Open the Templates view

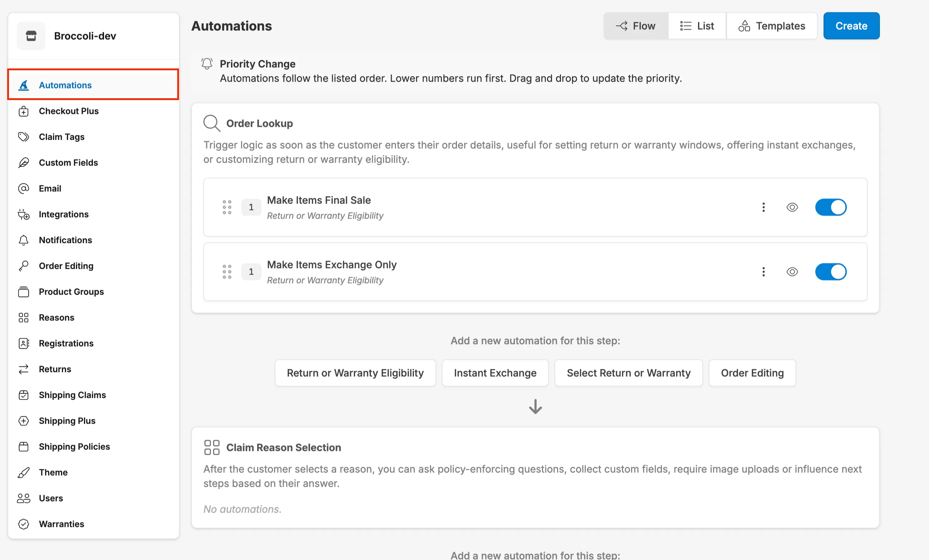(x=772, y=25)
